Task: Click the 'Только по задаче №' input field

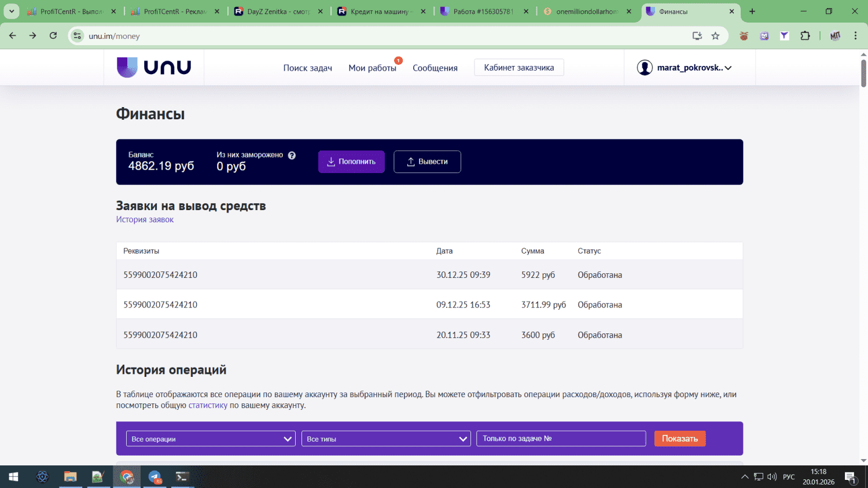Action: click(x=561, y=439)
